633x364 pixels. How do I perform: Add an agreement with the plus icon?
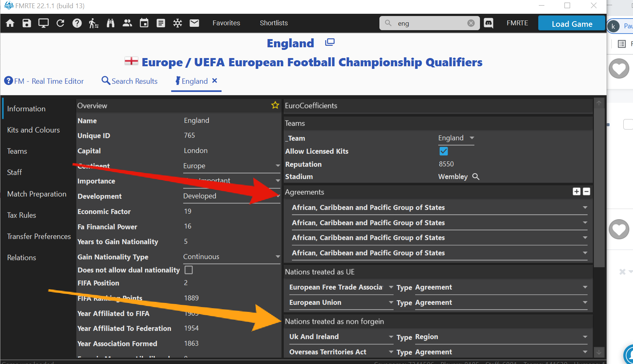point(576,191)
